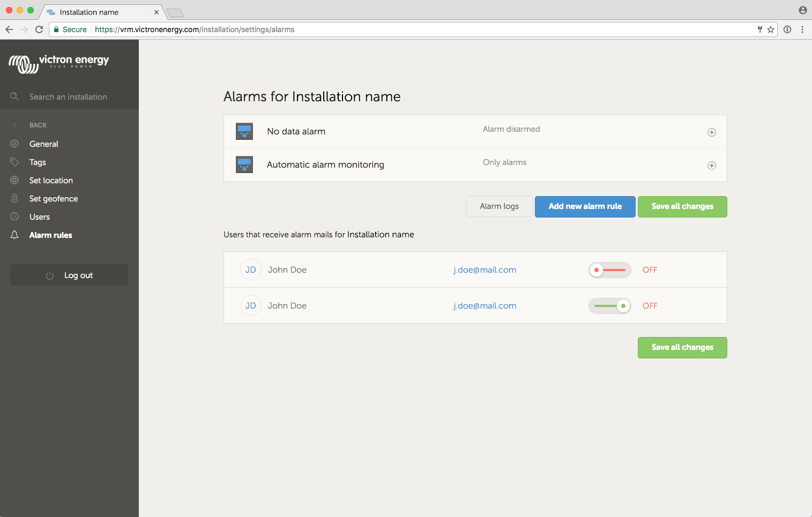Click the No data alarm device icon

[244, 131]
